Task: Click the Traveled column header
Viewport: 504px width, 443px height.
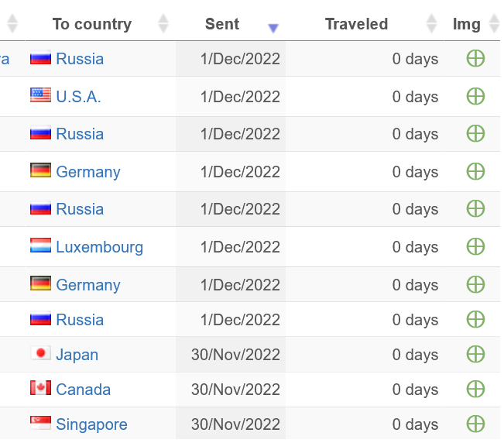Action: 356,24
